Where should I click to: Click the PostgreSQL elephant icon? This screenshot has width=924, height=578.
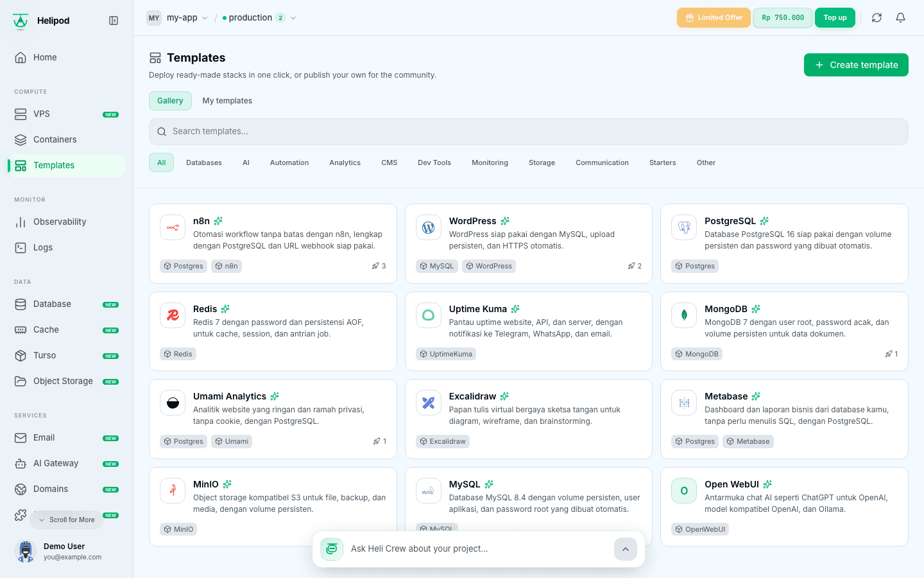[x=684, y=227]
